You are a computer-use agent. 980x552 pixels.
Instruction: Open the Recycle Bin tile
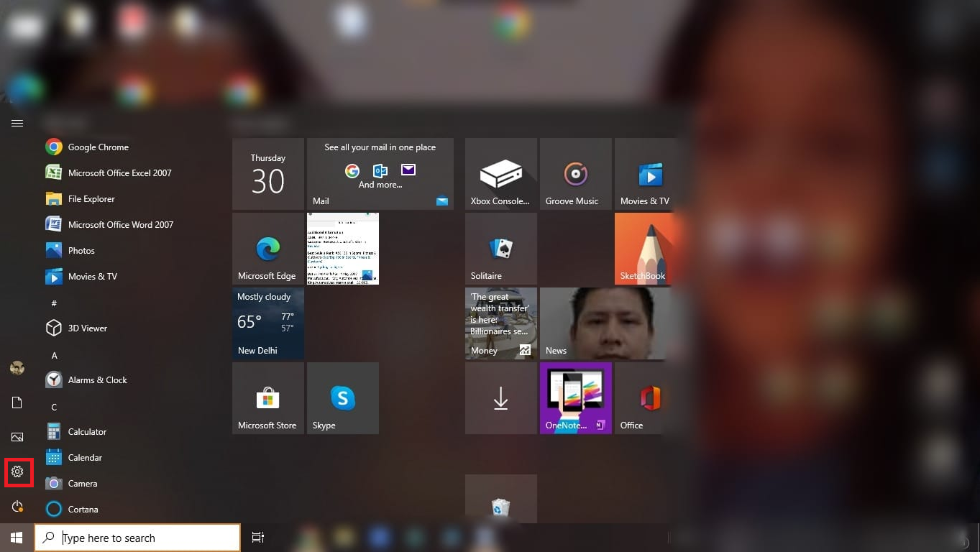tap(501, 499)
